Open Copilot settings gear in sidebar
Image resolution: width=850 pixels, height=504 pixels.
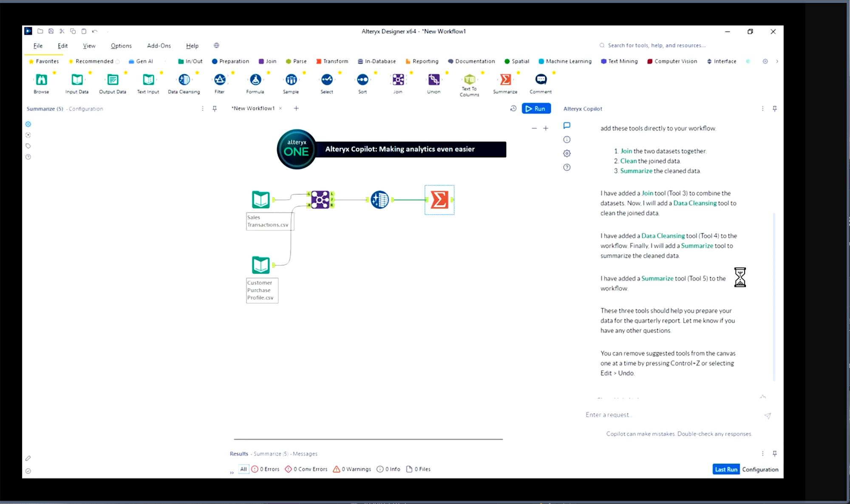pos(567,153)
